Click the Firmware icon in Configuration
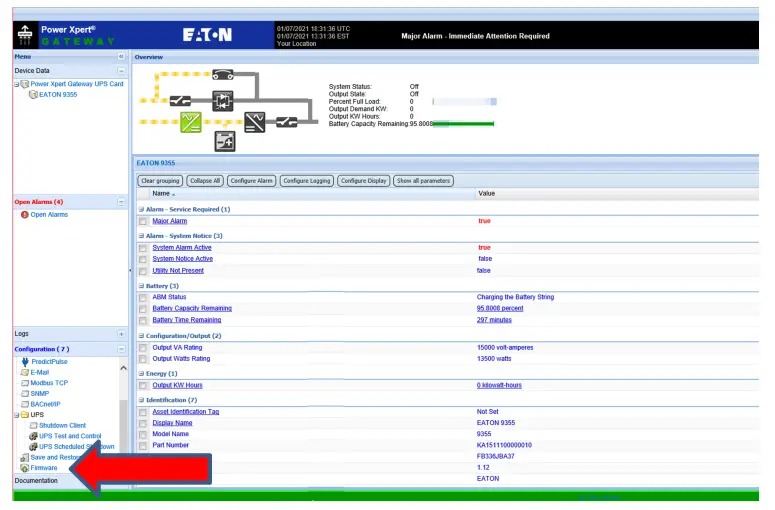Screen dimensions: 775x510 [x=25, y=468]
